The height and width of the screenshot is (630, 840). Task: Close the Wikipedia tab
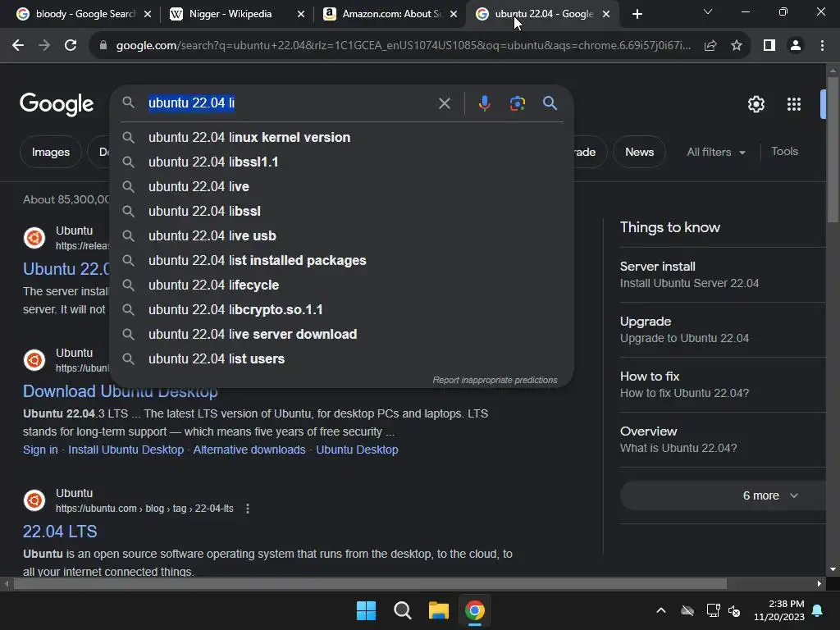(300, 14)
